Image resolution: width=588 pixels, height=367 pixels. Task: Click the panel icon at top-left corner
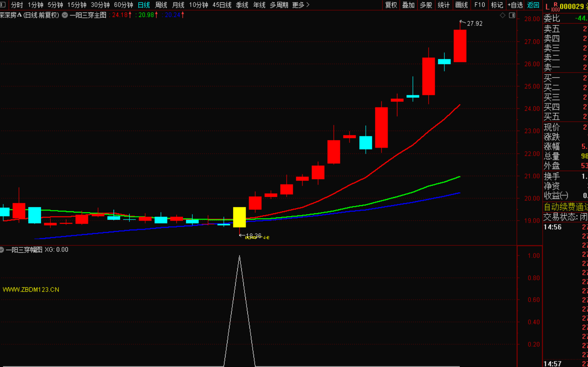(x=3, y=4)
